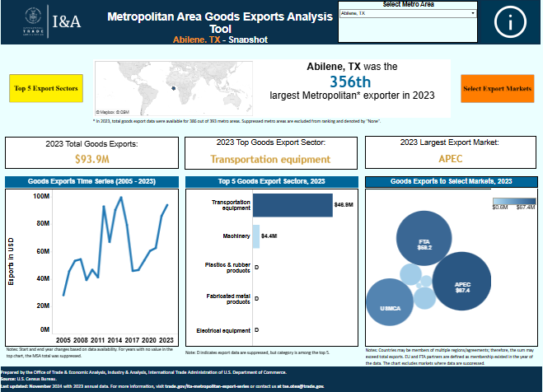This screenshot has height=392, width=543.
Task: Click the Abilene, TX - Snapshot subtitle
Action: 220,40
